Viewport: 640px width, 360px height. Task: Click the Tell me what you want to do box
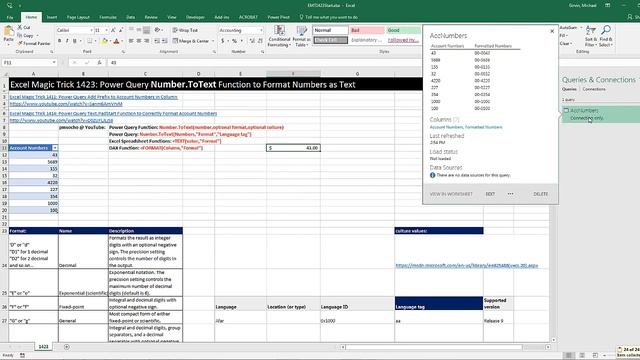pyautogui.click(x=329, y=17)
